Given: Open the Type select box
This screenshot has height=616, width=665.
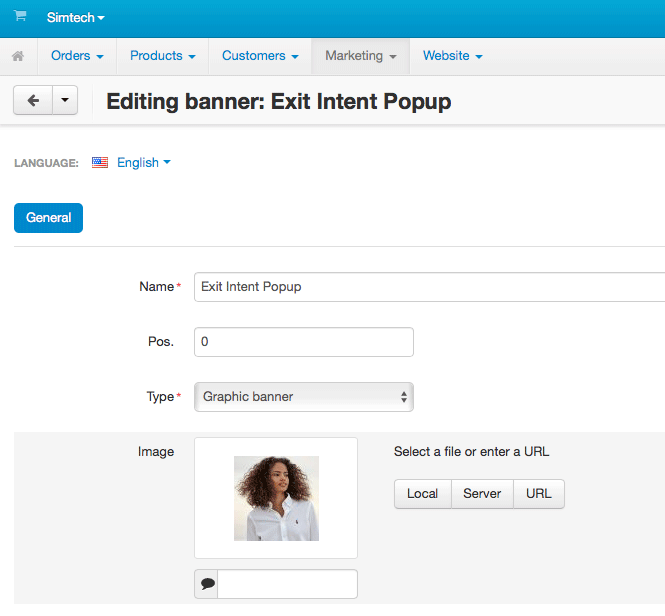Looking at the screenshot, I should point(304,397).
